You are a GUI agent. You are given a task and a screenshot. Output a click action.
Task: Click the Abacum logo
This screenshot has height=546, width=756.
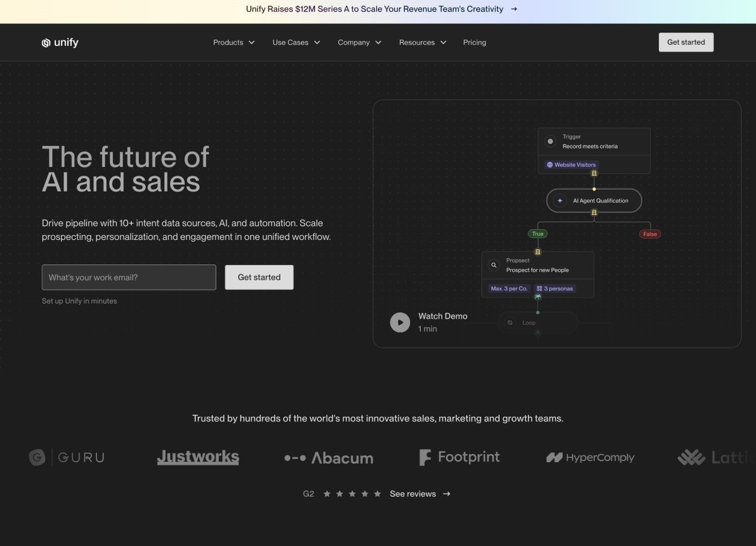(x=329, y=458)
